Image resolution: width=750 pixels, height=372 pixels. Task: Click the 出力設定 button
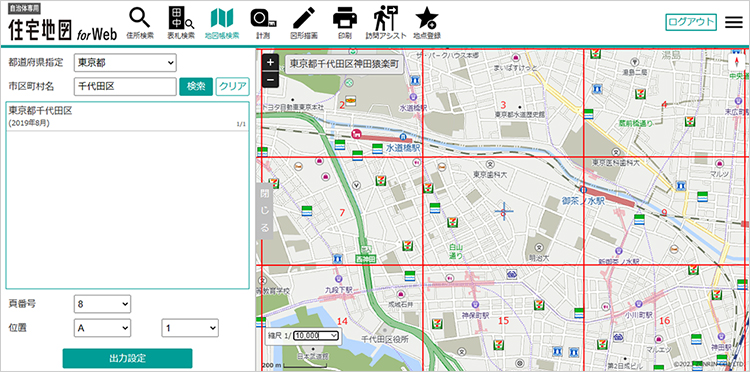[127, 358]
